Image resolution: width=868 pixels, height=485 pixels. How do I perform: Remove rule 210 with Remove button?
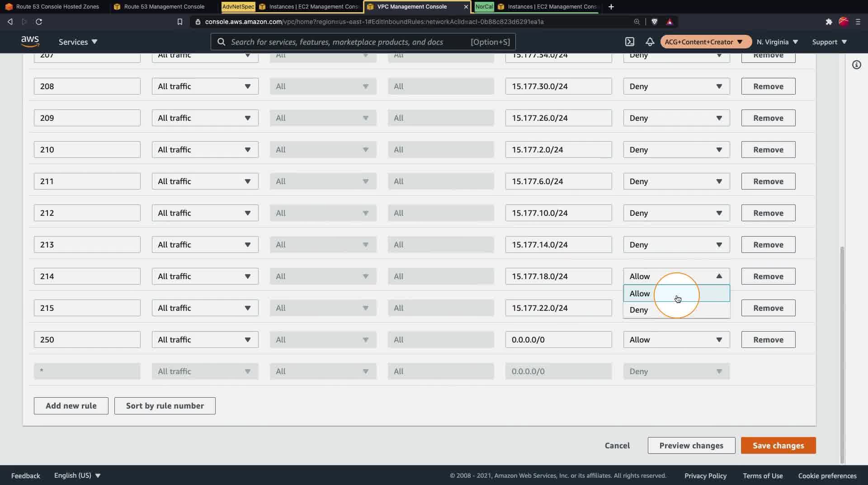tap(768, 150)
